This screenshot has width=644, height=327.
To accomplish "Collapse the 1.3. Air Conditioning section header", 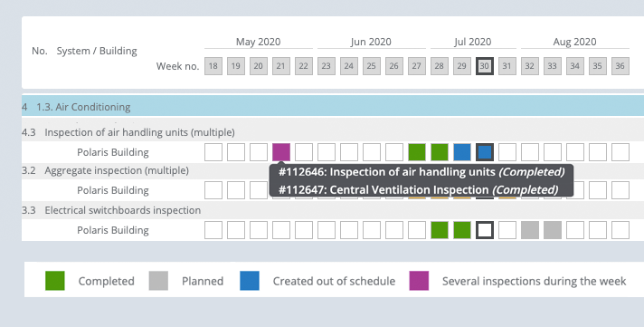I will [x=333, y=107].
